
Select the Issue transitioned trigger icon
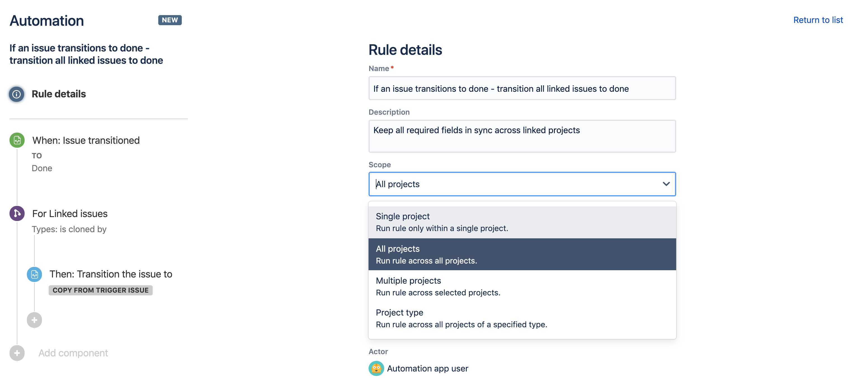[17, 140]
